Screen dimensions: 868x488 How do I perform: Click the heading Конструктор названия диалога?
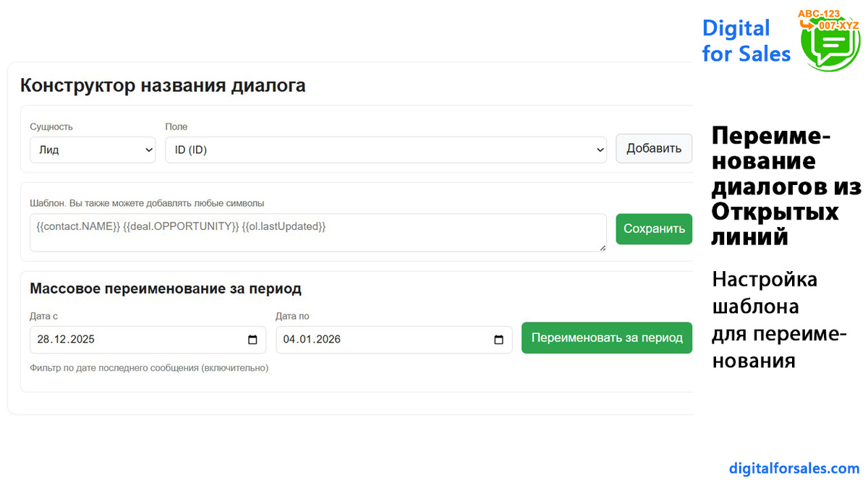tap(163, 85)
